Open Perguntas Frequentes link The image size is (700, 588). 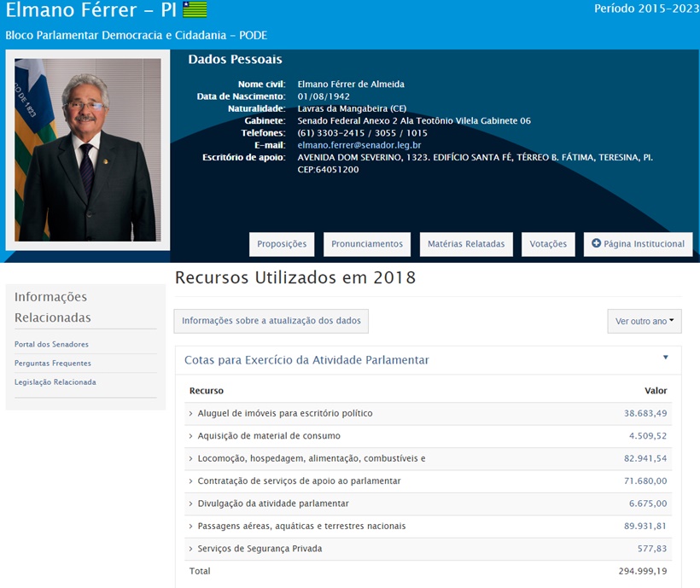point(53,364)
